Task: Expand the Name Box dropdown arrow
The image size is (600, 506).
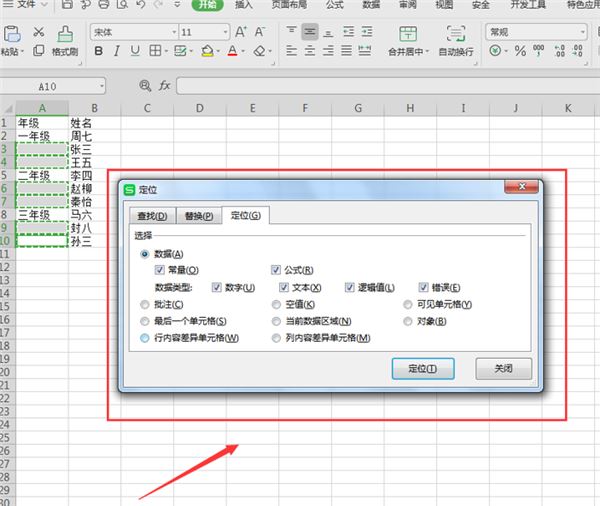Action: [x=102, y=87]
